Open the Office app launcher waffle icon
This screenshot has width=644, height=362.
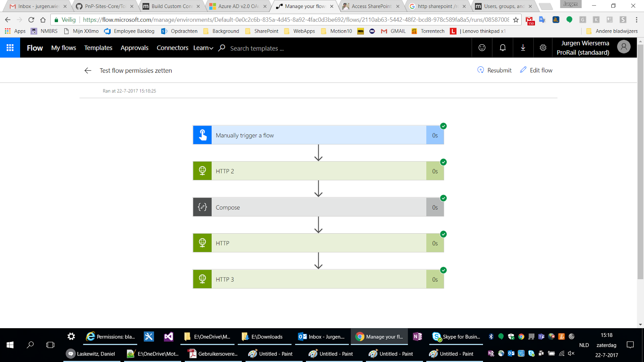10,47
